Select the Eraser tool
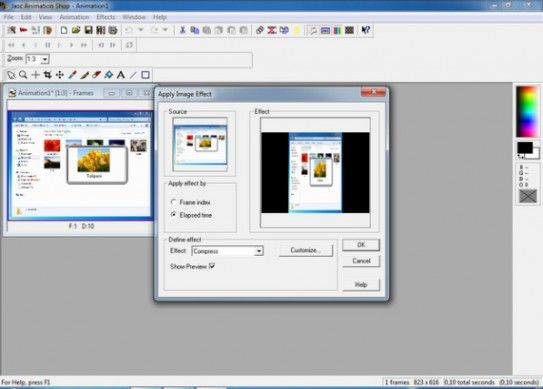Viewport: 543px width, 389px height. [x=96, y=74]
